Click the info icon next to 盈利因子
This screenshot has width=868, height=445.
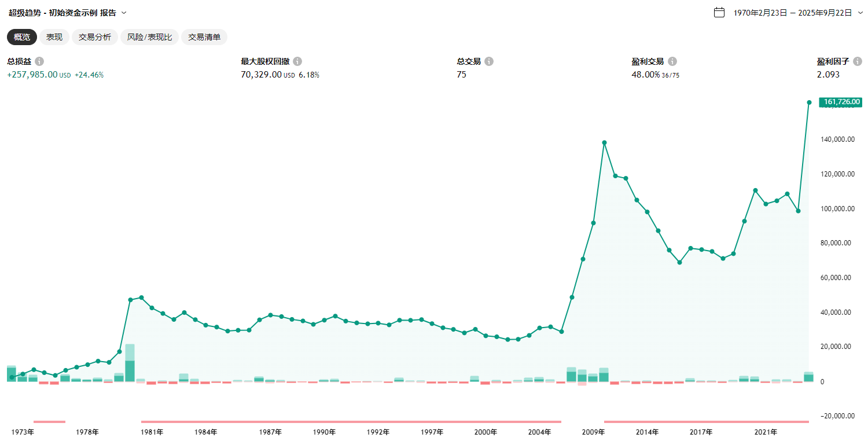[x=858, y=61]
